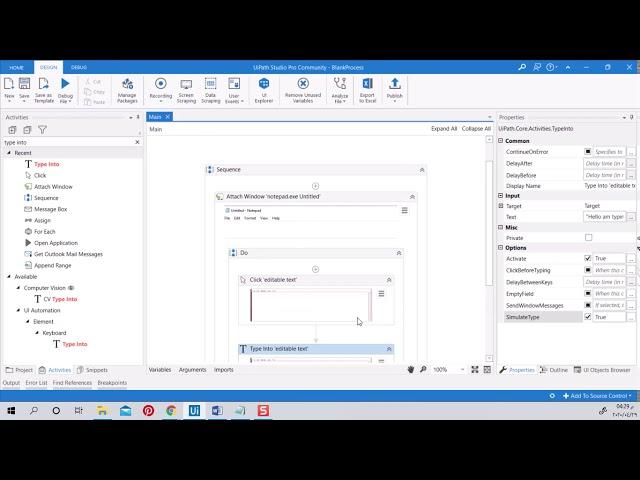Toggle ClickBeforeTyping checkbox
This screenshot has width=640, height=480.
click(588, 270)
